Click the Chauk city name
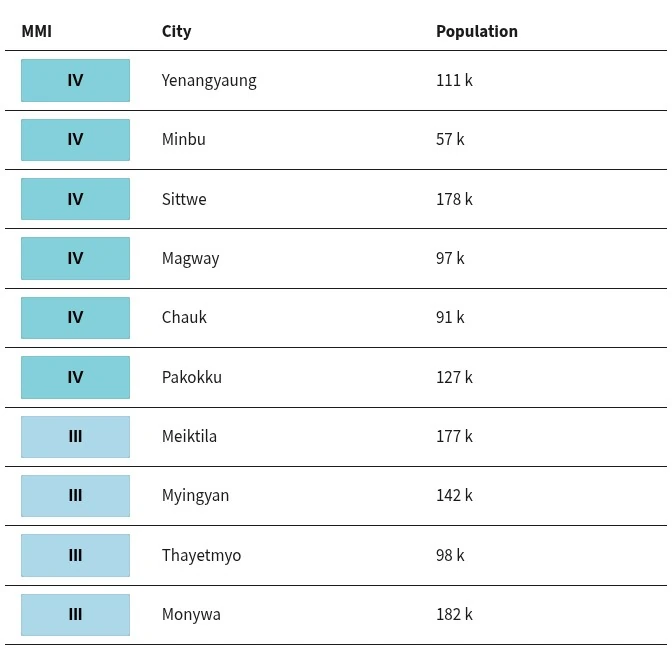672x660 pixels. [x=184, y=318]
